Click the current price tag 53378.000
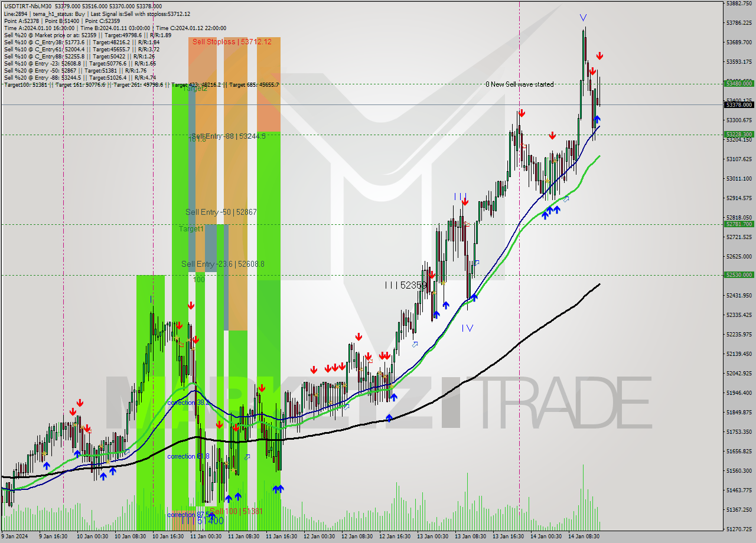The height and width of the screenshot is (543, 756). pyautogui.click(x=739, y=104)
